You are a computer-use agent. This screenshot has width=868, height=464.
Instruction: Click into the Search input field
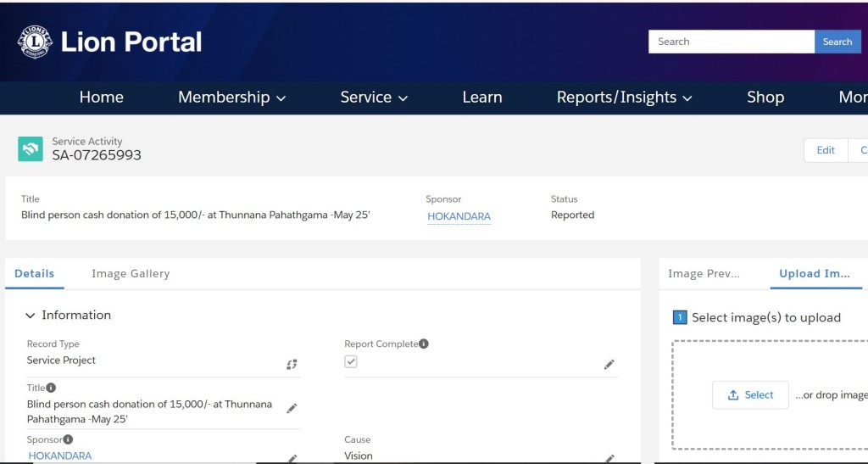click(732, 42)
